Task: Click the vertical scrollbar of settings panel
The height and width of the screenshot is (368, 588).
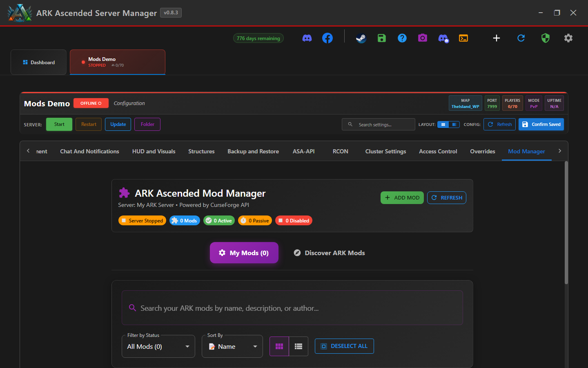Action: point(566,223)
